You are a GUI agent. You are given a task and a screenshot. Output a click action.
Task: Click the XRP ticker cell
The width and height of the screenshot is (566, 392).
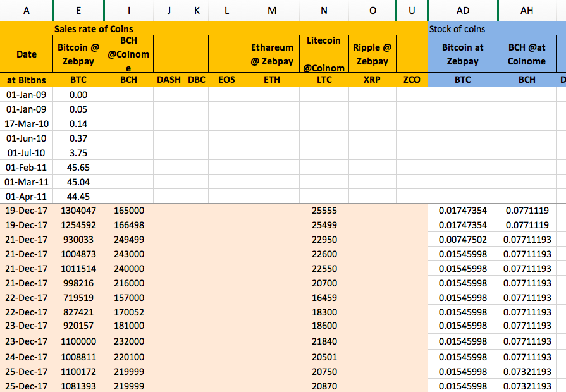372,80
